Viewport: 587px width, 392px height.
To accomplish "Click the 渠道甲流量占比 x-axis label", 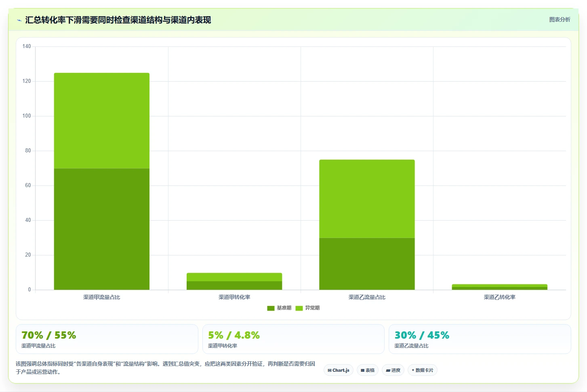I will click(102, 297).
